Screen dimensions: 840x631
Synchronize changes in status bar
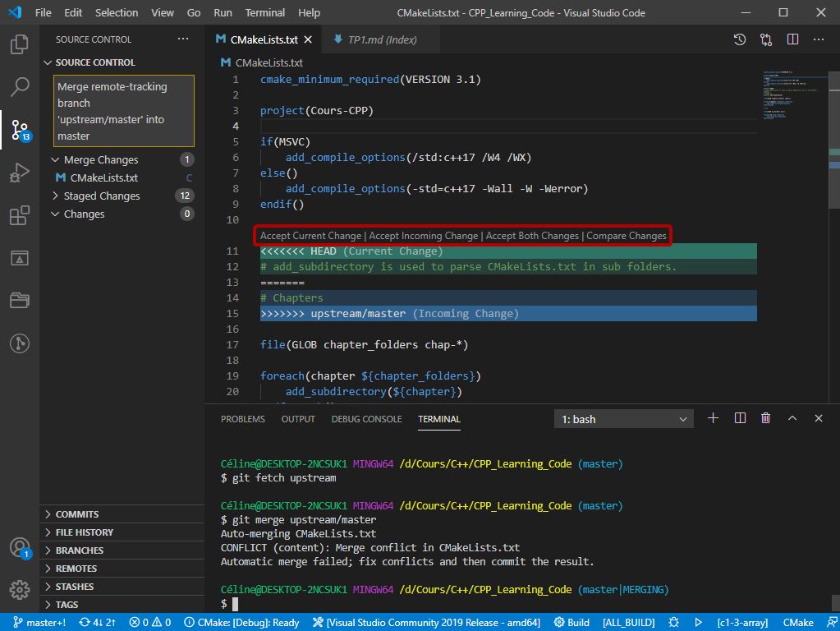coord(98,623)
